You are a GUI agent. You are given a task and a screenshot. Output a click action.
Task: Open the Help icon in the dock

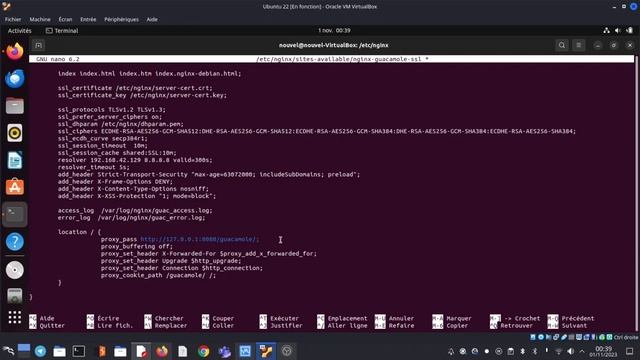(x=15, y=242)
